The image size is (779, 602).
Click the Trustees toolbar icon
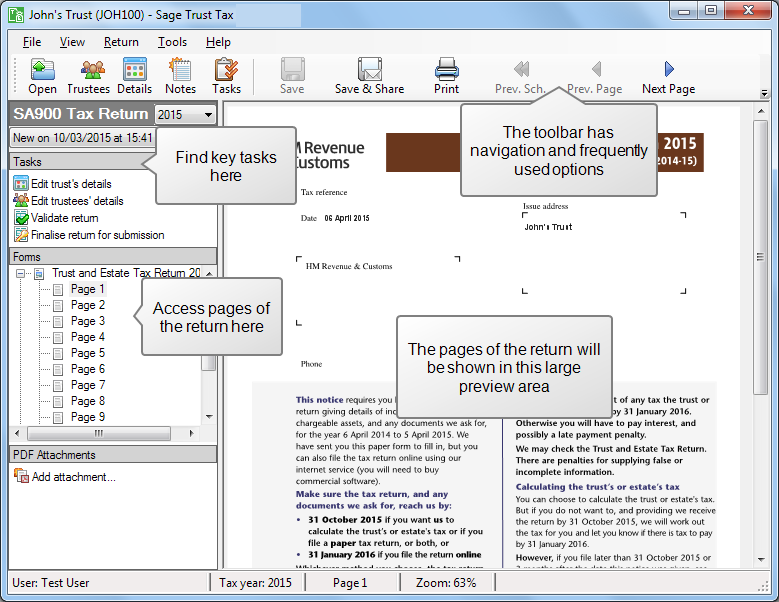[x=89, y=70]
